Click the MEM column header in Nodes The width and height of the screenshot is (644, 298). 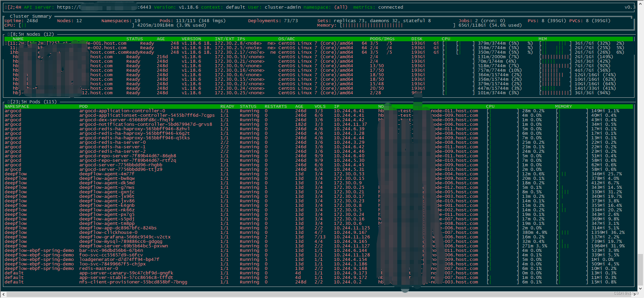point(543,39)
